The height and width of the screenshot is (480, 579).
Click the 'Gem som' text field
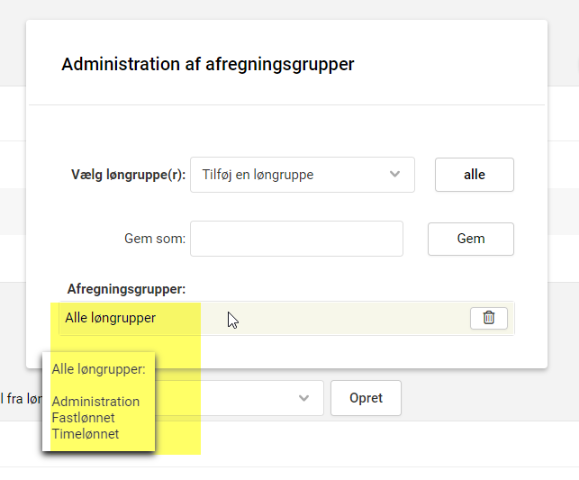[297, 239]
